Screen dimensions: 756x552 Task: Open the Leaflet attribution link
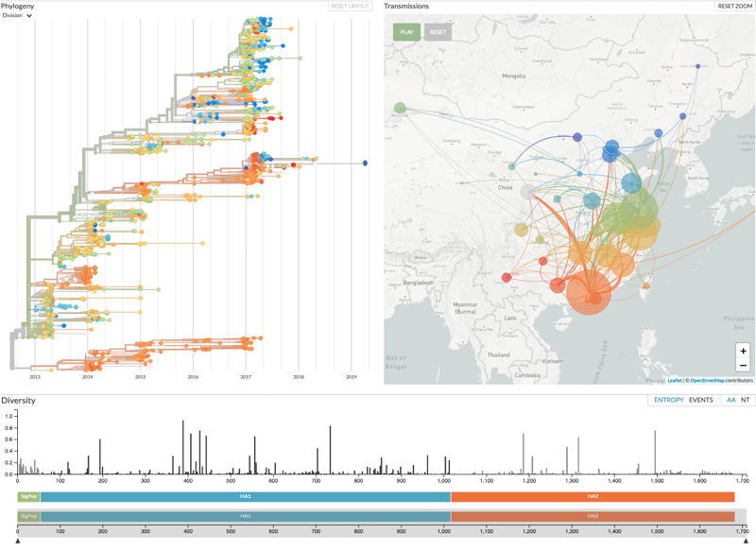point(675,381)
